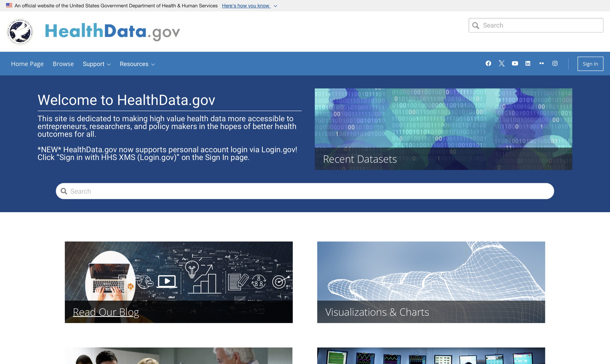Open Browse in the navigation bar
Screen dimensions: 610x364
point(63,64)
